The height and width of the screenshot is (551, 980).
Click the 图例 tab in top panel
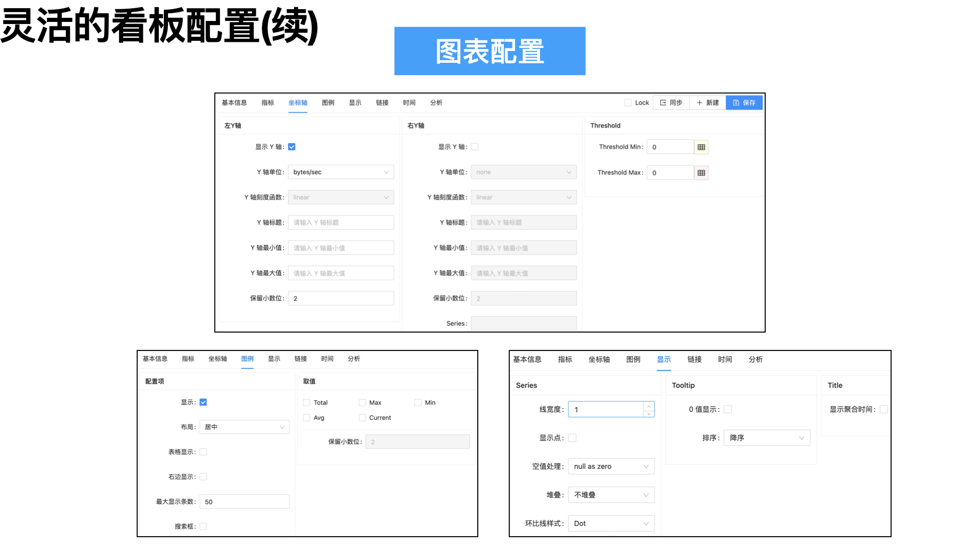point(328,103)
